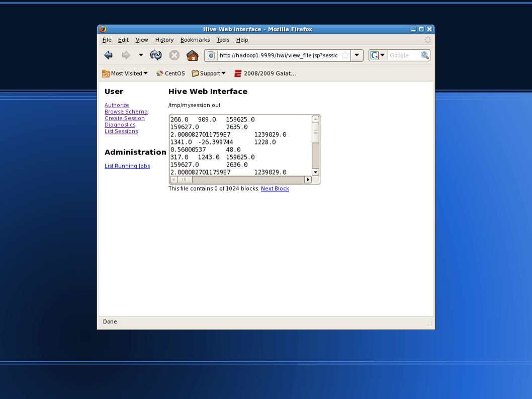
Task: Expand the address bar URL history dropdown
Action: (357, 55)
